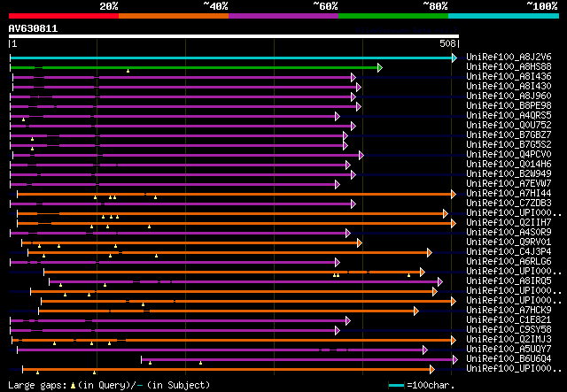This screenshot has height=392, width=567.
Task: Click the query name AV630811
Action: coord(33,28)
